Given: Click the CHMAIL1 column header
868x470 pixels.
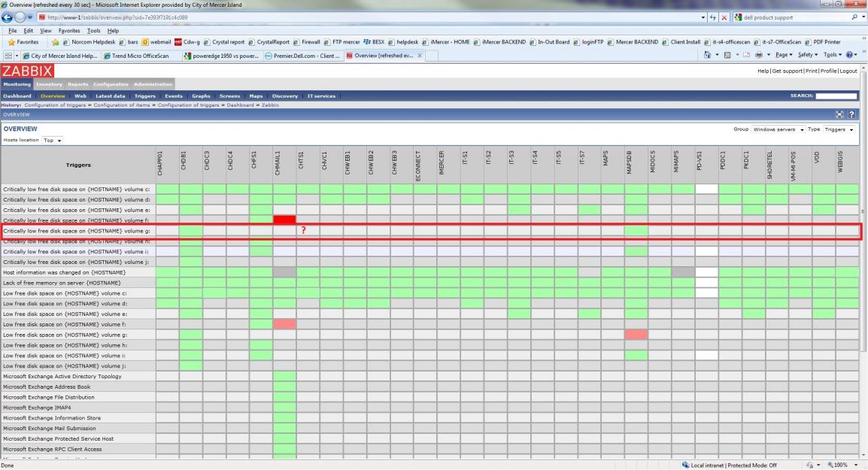Looking at the screenshot, I should [278, 164].
